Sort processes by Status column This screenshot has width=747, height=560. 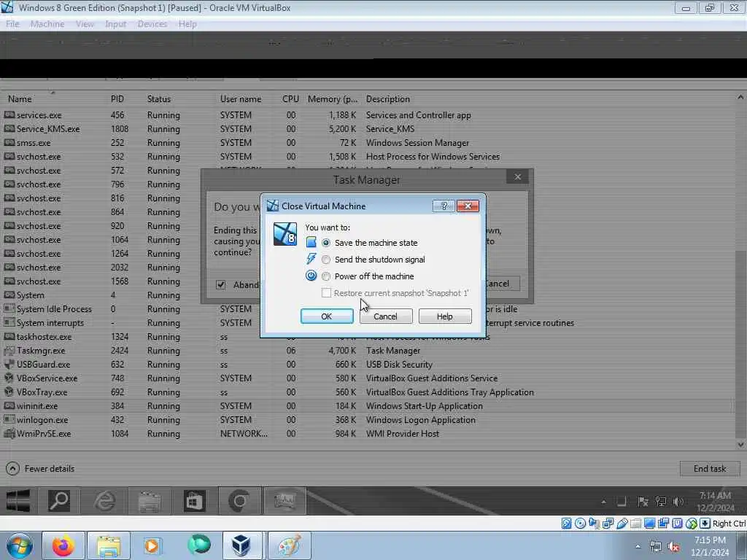(158, 99)
